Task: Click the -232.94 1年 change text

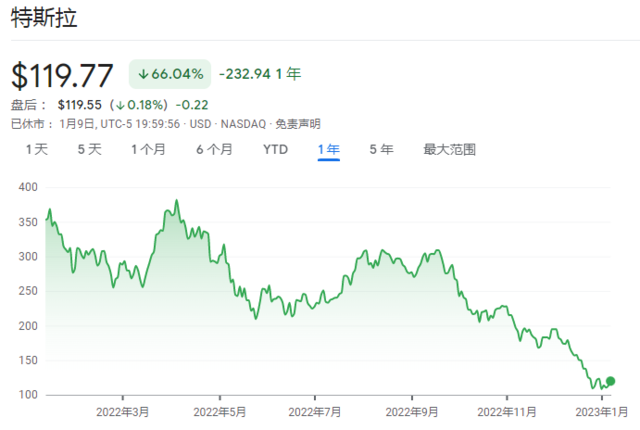Action: [260, 74]
